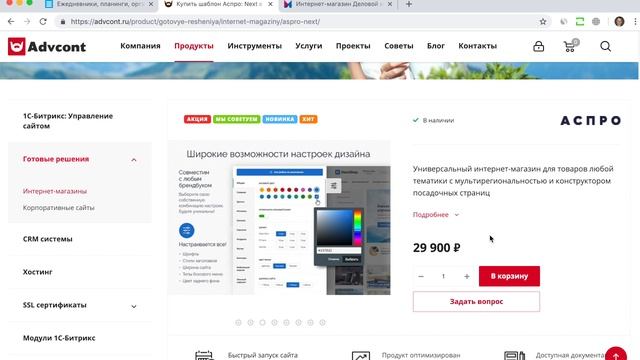
Task: Click the МЫ СОВЕТУЕМ badge
Action: click(x=236, y=119)
